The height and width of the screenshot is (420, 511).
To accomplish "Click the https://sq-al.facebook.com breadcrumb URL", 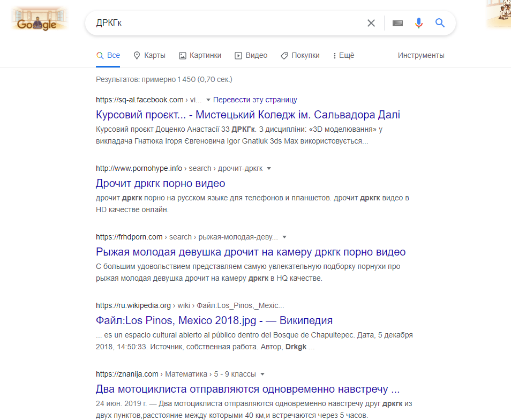I will [139, 100].
